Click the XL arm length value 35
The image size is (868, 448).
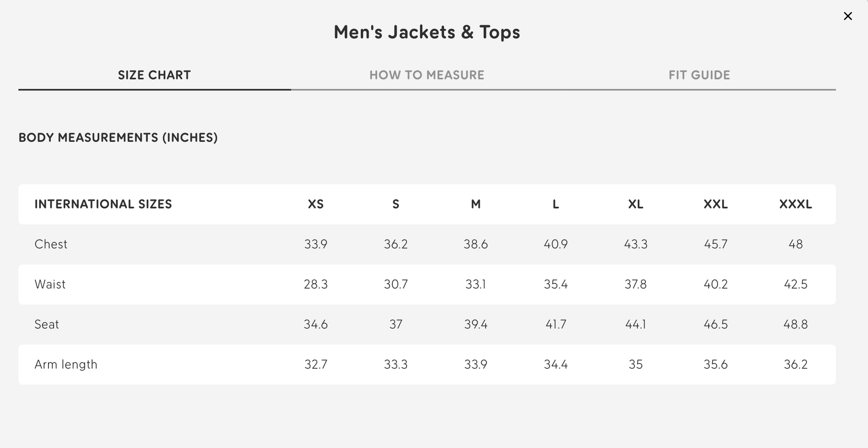point(636,364)
